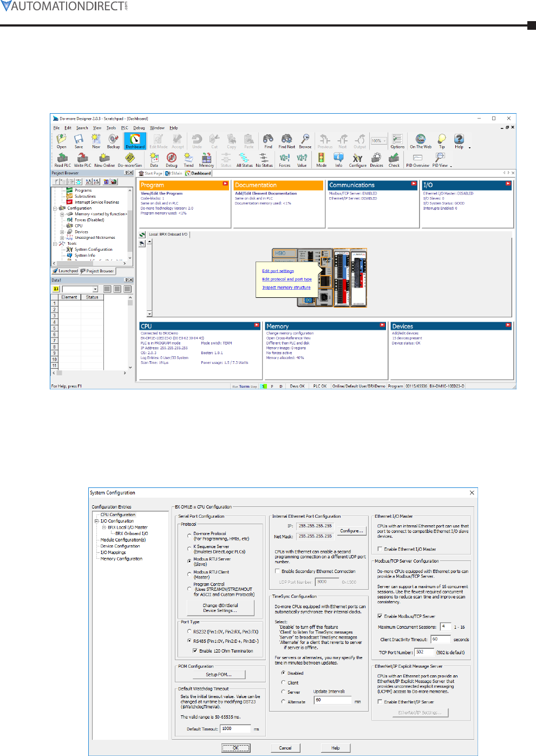Click the Tip lightbulb icon

coord(442,141)
